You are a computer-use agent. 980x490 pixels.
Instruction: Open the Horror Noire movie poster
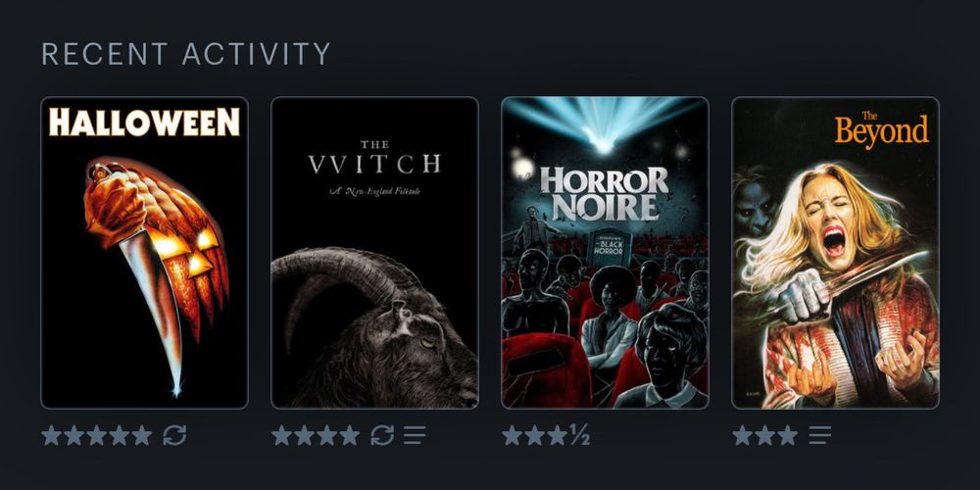click(x=605, y=253)
